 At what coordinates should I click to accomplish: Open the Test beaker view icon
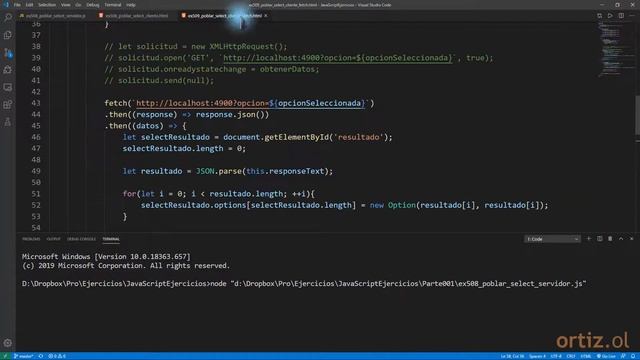pos(8,122)
